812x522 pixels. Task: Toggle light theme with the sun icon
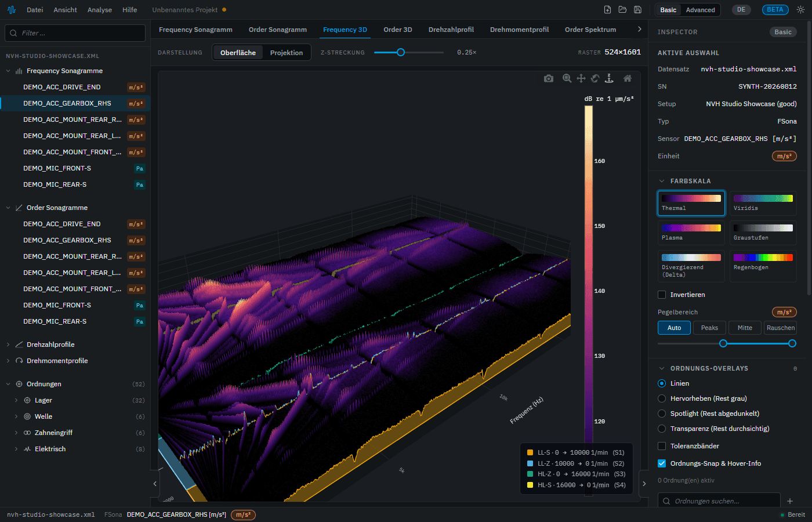pos(800,10)
